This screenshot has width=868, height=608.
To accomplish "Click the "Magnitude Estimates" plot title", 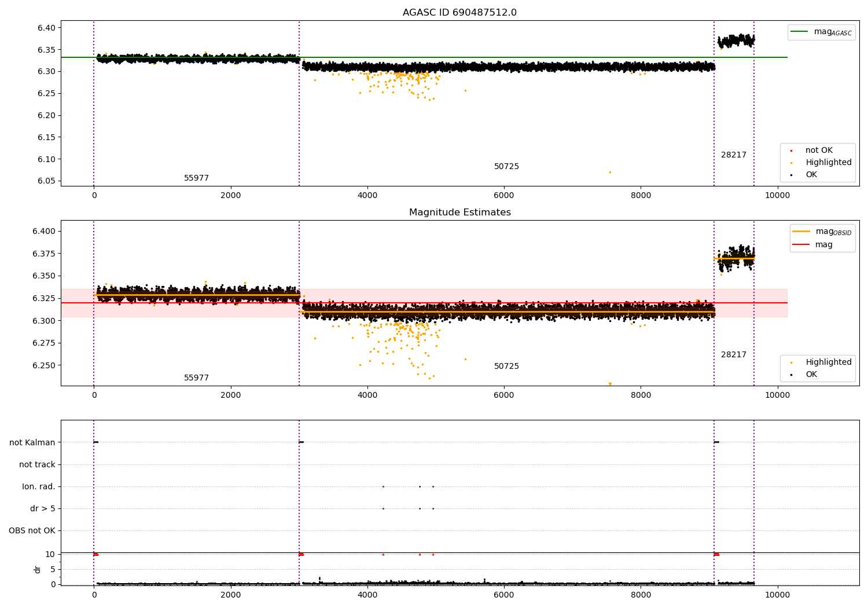I will 459,213.
